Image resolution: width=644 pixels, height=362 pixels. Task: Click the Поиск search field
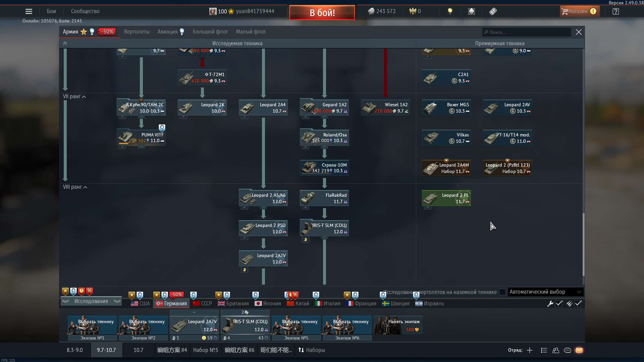point(527,32)
